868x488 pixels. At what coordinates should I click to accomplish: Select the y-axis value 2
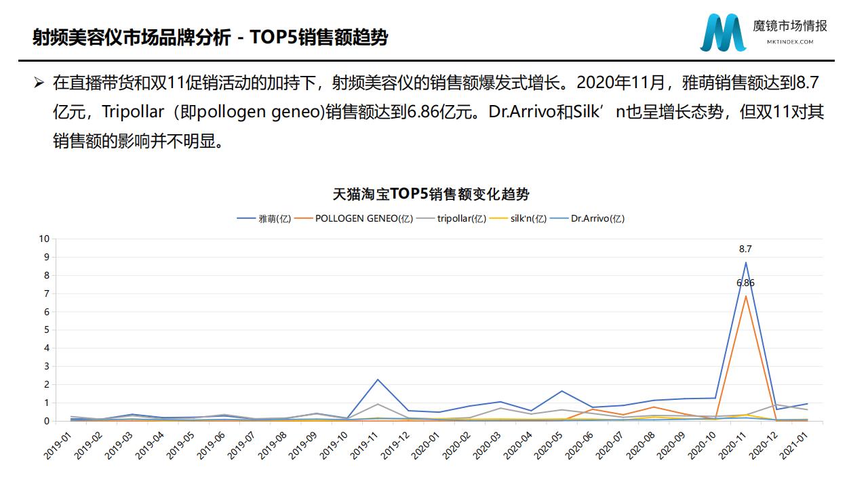coord(47,384)
